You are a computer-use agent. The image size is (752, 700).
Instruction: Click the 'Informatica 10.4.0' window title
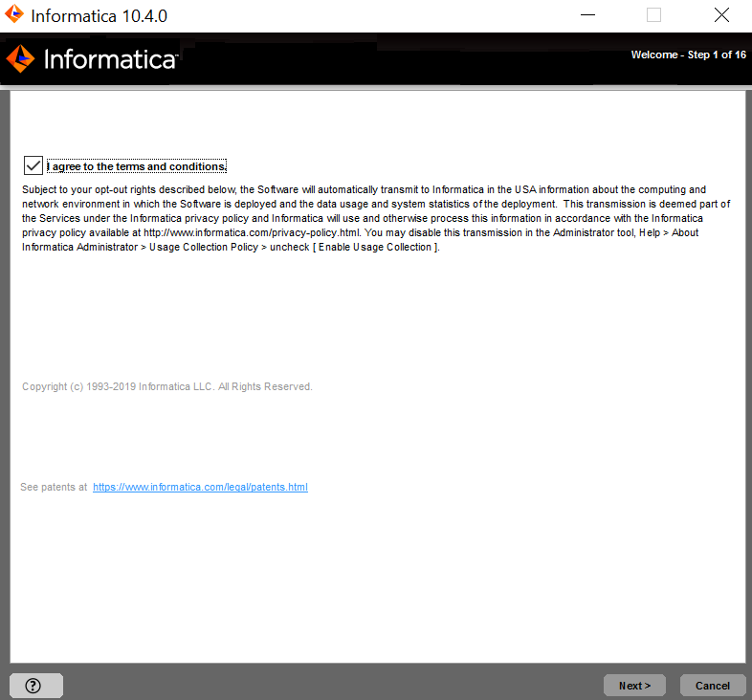click(x=99, y=16)
